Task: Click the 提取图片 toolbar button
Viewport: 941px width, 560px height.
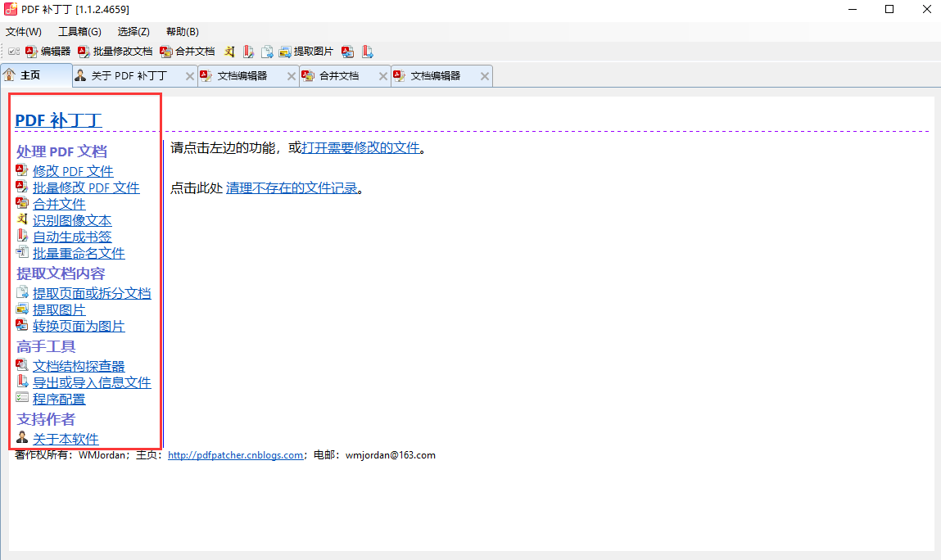Action: (x=306, y=52)
